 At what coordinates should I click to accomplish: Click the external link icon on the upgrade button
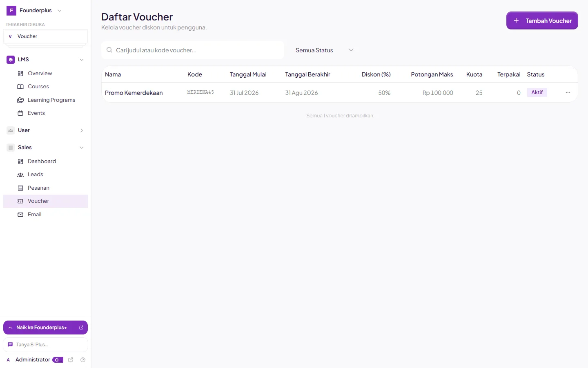click(81, 328)
